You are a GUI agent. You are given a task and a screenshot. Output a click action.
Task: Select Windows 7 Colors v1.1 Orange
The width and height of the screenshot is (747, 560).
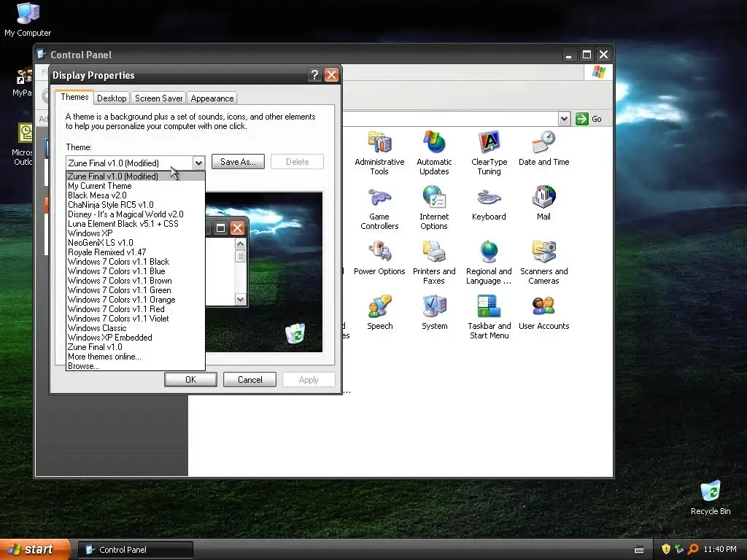136,300
